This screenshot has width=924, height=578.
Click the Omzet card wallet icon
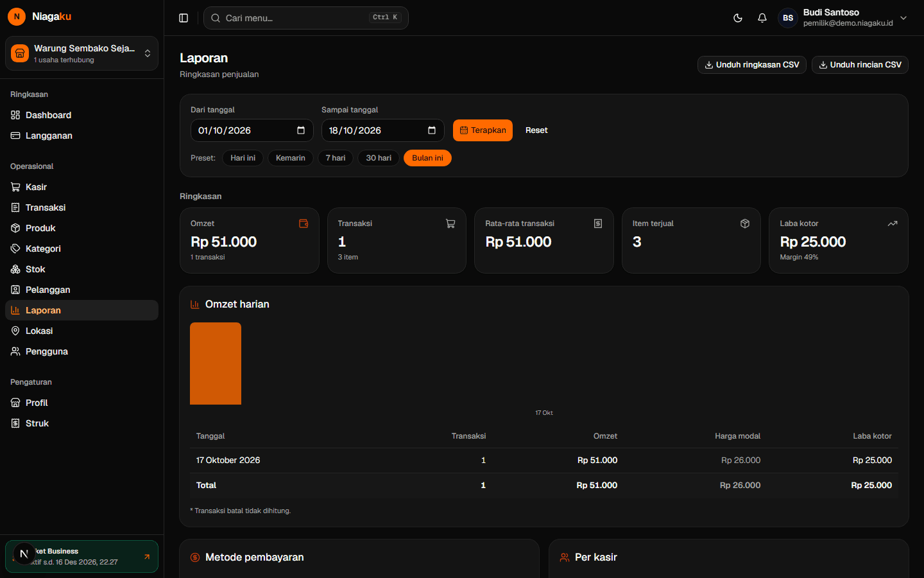click(x=304, y=223)
